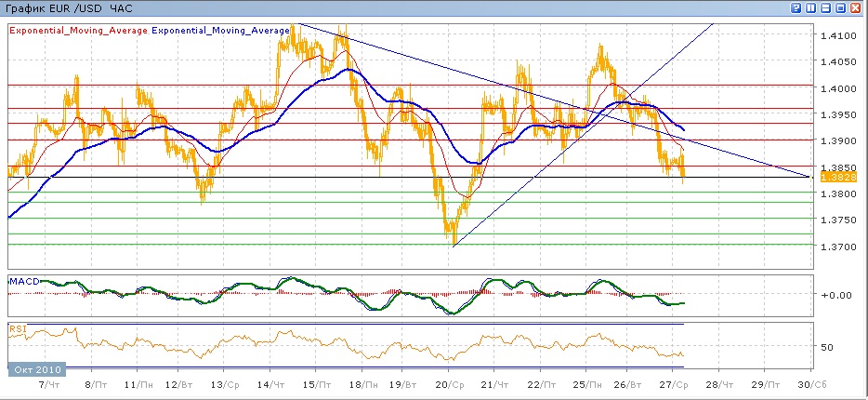868x400 pixels.
Task: Click the Окт 2010 date label
Action: [x=33, y=370]
